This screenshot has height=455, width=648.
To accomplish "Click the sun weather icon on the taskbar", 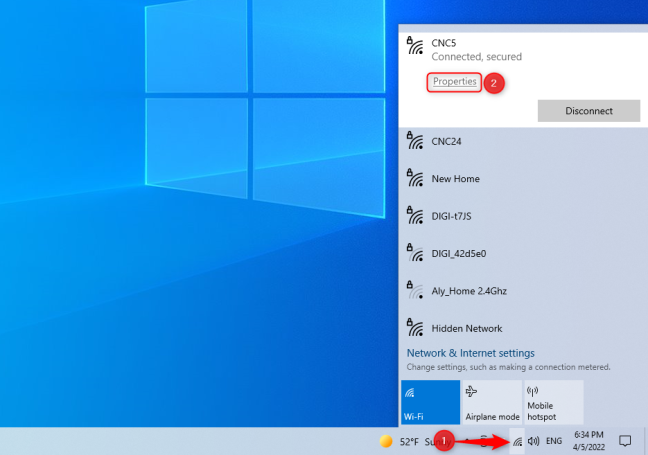I will tap(386, 441).
